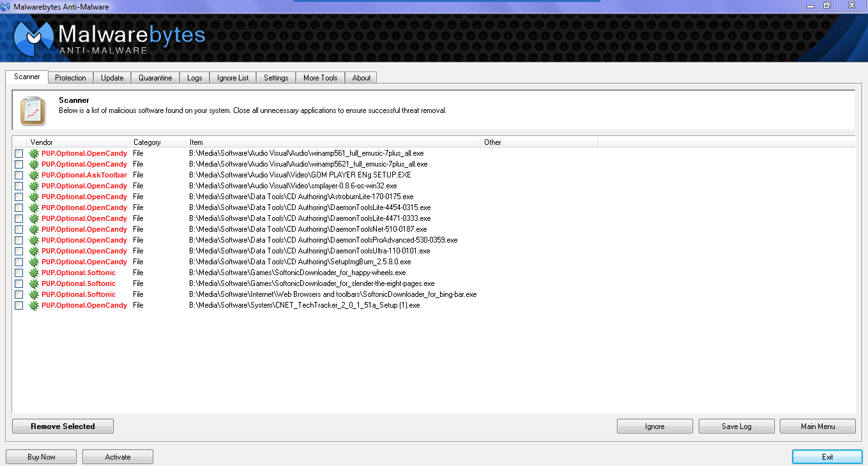The width and height of the screenshot is (868, 466).
Task: Click the bug icon beside GOM PLAYER ENg SETUP.EXE
Action: click(34, 175)
